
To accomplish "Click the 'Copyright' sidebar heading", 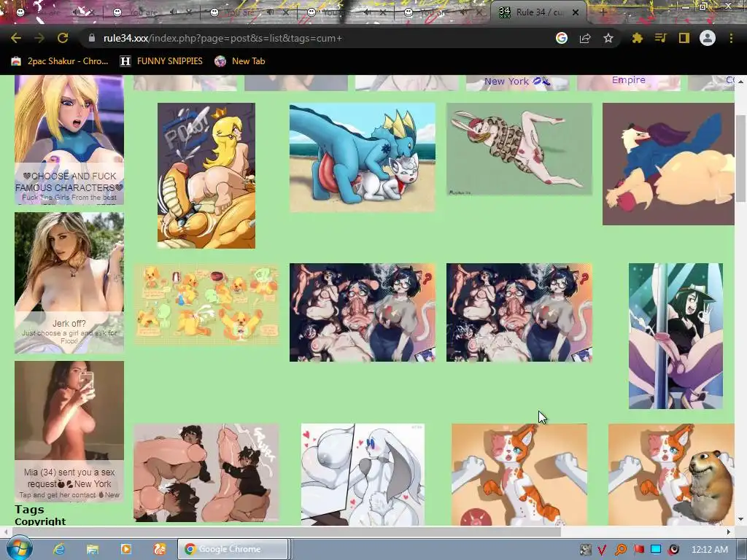I will coord(40,521).
